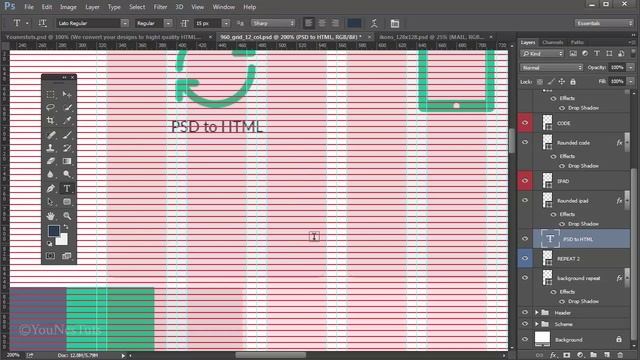The height and width of the screenshot is (360, 640).
Task: Open the font family dropdown
Action: click(125, 23)
